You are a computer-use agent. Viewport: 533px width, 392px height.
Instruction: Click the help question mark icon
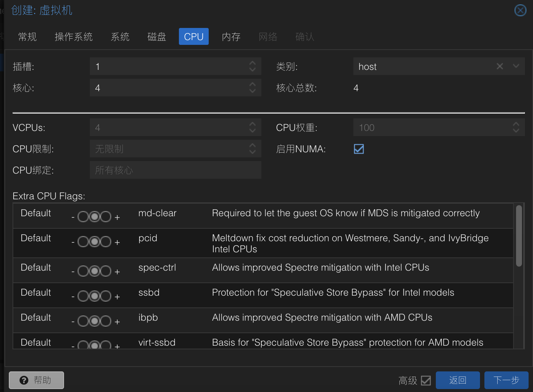click(24, 380)
